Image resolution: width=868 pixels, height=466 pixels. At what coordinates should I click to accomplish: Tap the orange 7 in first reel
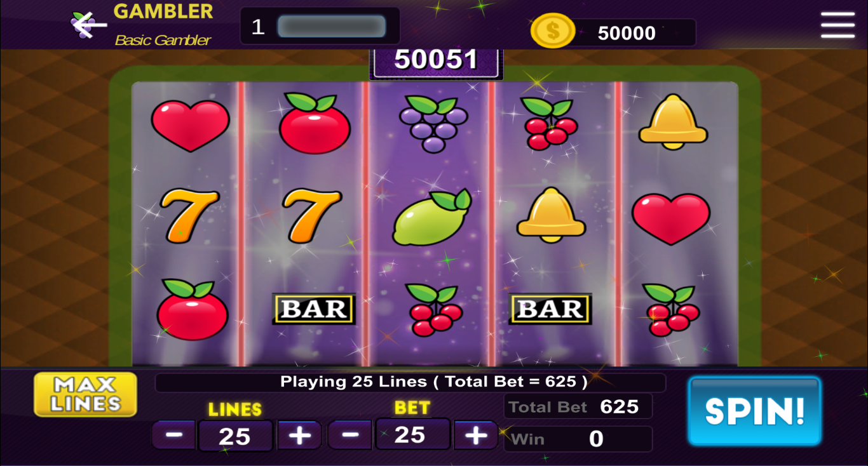[189, 216]
